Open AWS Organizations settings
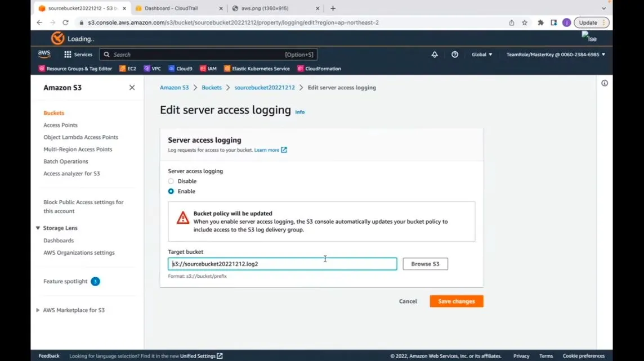This screenshot has width=644, height=361. tap(79, 252)
